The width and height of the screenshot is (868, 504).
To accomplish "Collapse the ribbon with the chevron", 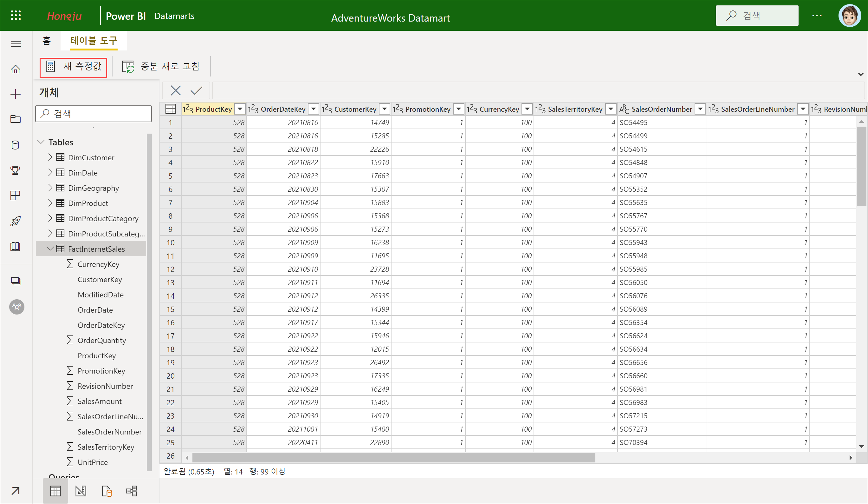I will pyautogui.click(x=860, y=74).
